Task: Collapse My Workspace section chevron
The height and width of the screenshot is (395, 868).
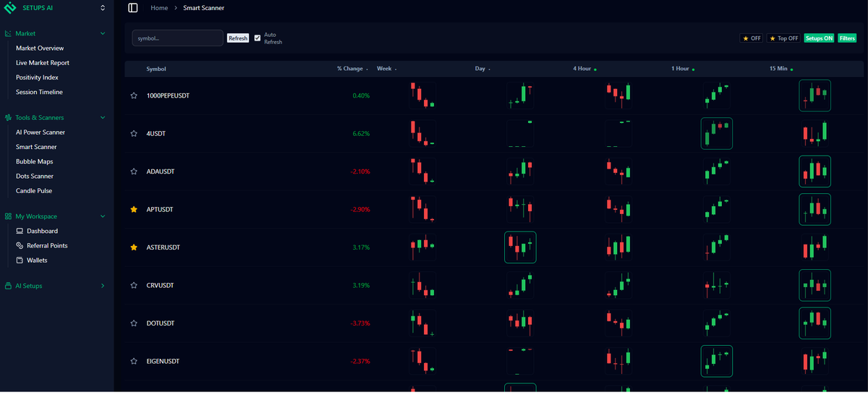Action: point(103,216)
